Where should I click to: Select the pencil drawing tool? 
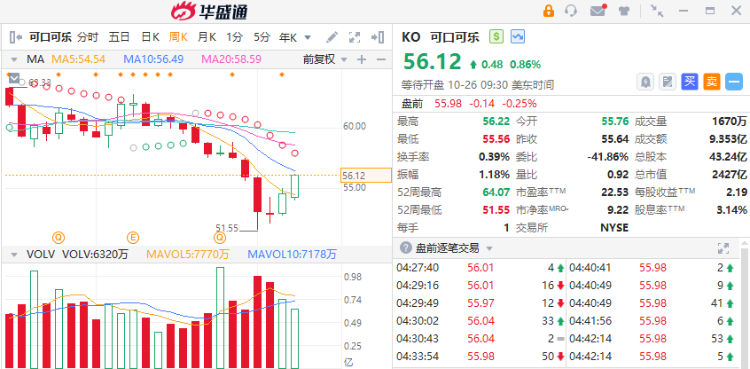332,37
